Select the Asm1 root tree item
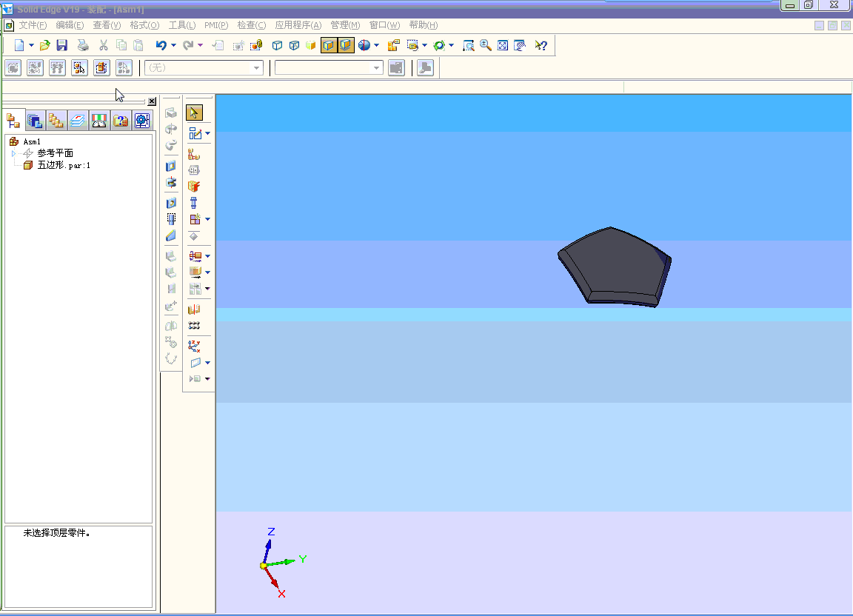853x616 pixels. [32, 141]
